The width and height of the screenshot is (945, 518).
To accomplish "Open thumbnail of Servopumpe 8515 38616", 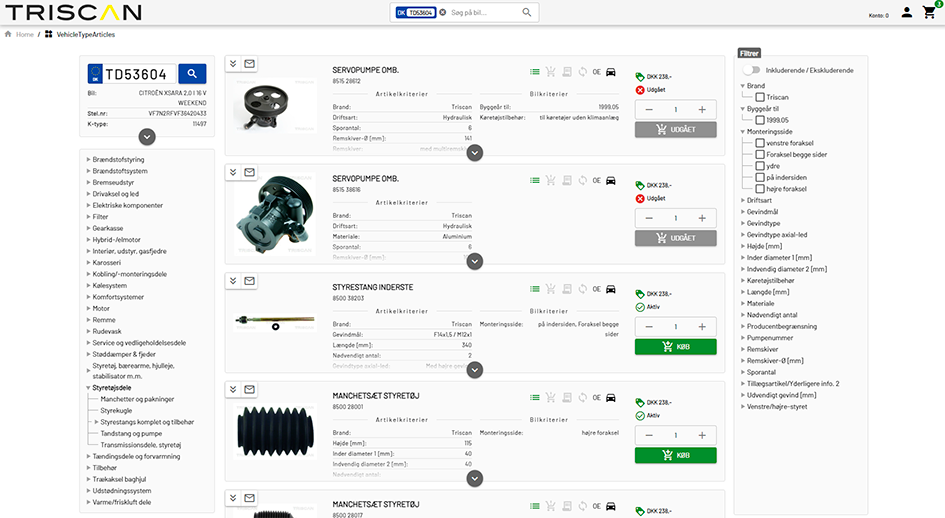I will click(x=275, y=215).
